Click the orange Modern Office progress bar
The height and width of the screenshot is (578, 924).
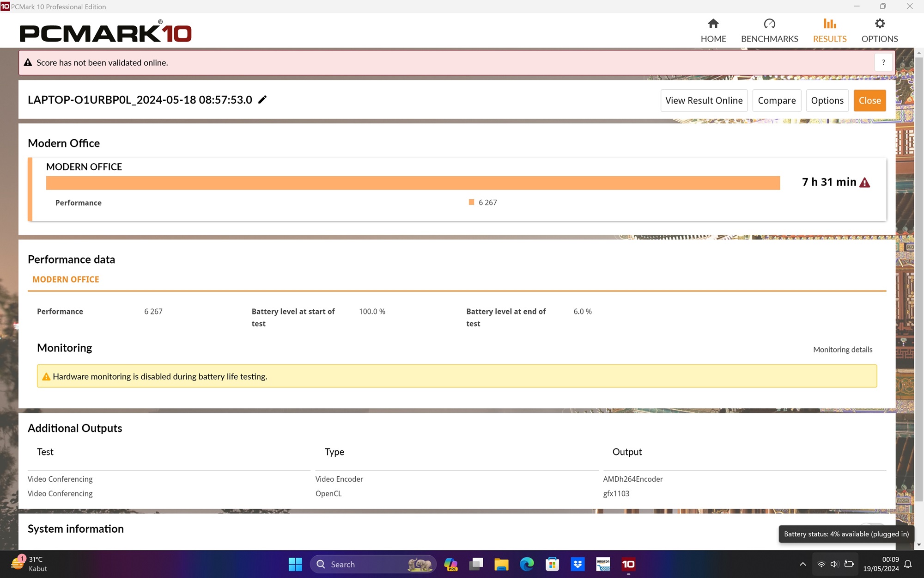click(x=413, y=183)
